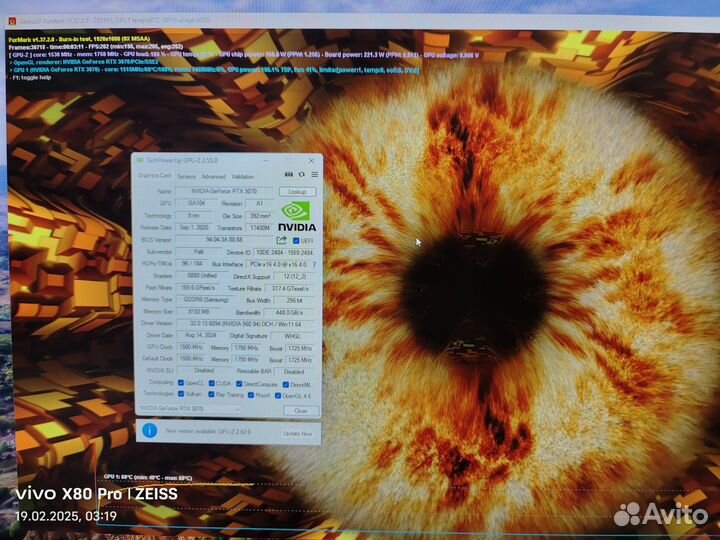This screenshot has height=540, width=720.
Task: Click the Pixel Fillrate value field
Action: tap(198, 288)
